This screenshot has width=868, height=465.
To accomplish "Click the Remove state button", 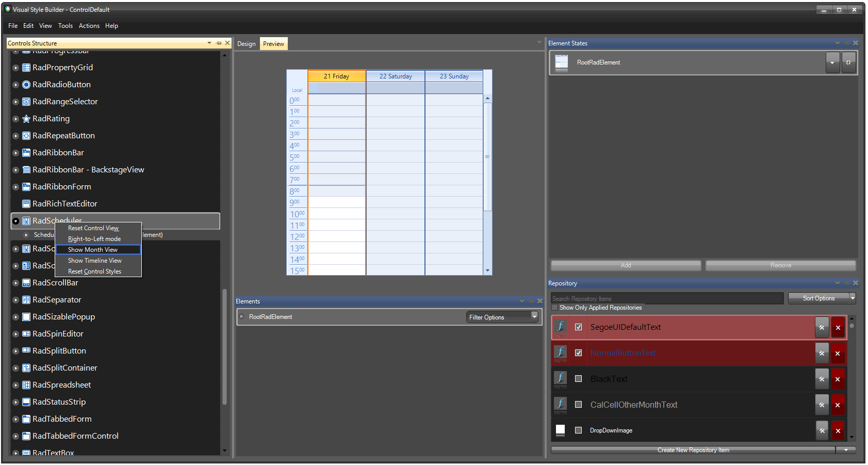I will tap(781, 265).
